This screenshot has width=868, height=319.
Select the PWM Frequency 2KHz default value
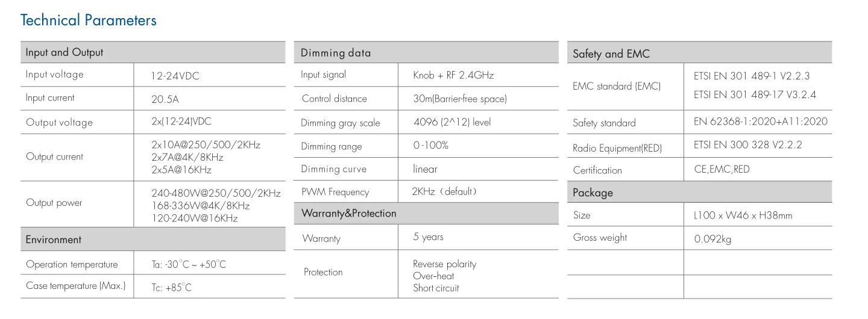[x=445, y=192]
